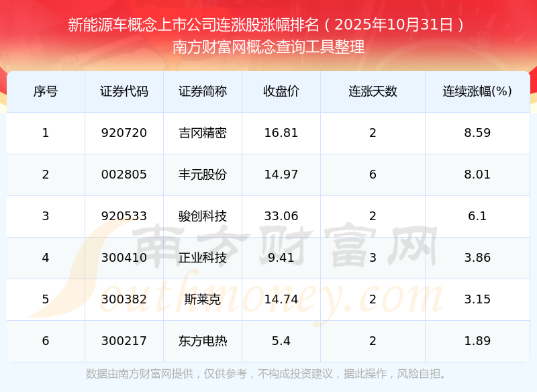The height and width of the screenshot is (392, 537).
Task: Select stock name 吉冈精密
Action: tap(203, 133)
